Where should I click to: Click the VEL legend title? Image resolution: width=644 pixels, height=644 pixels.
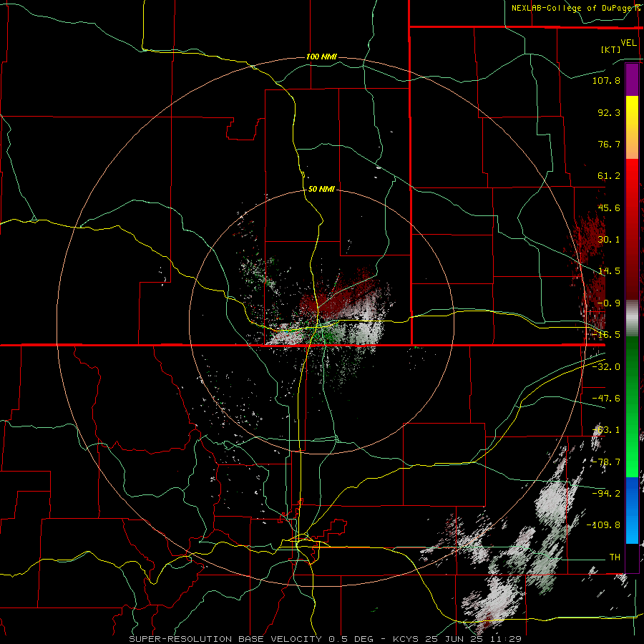pyautogui.click(x=628, y=43)
